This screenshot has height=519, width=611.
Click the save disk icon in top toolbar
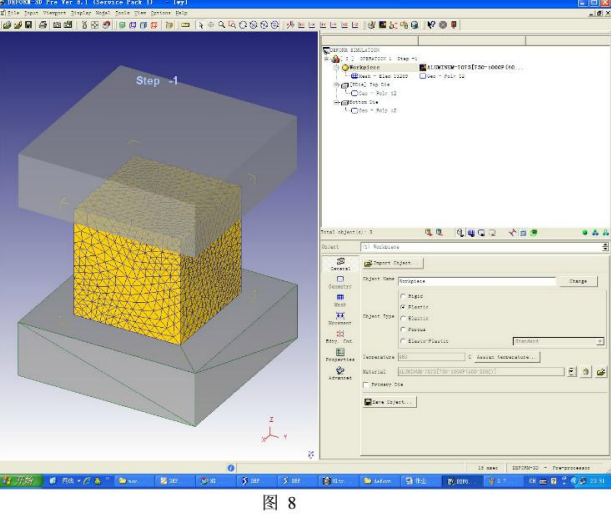(28, 25)
